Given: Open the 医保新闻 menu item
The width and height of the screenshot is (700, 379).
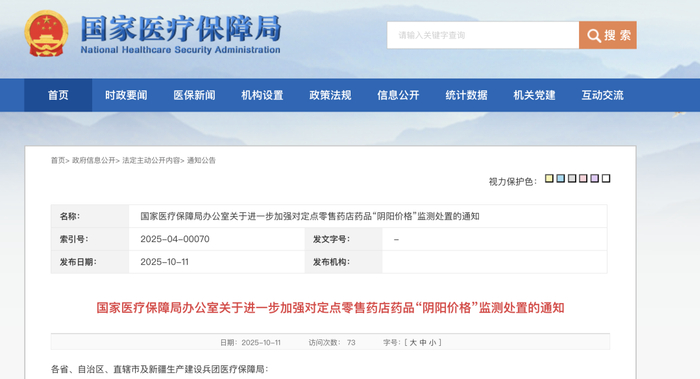Looking at the screenshot, I should coord(194,95).
